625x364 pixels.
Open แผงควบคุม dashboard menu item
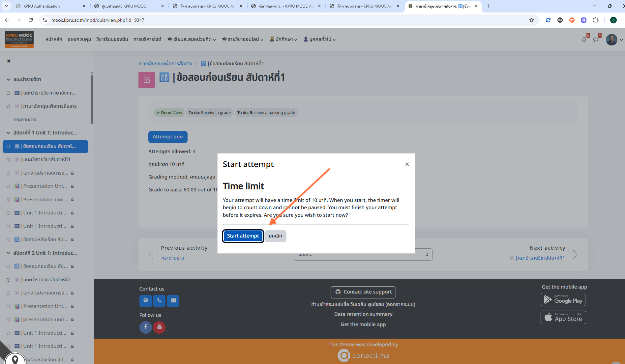(x=79, y=39)
